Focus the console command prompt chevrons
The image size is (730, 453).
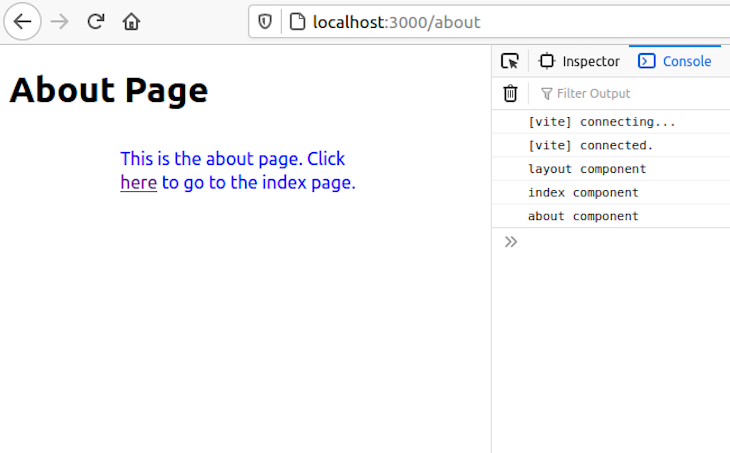[x=511, y=241]
